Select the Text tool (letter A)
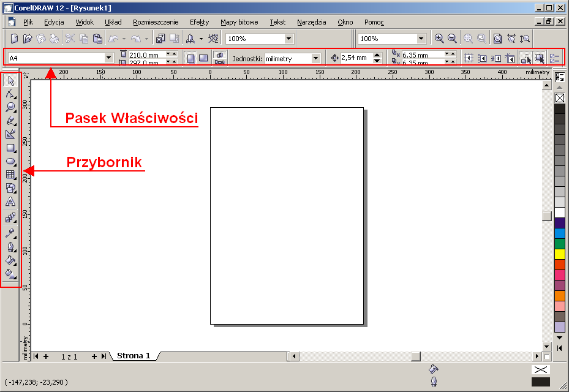Screen dimensions: 569x392 pos(10,202)
